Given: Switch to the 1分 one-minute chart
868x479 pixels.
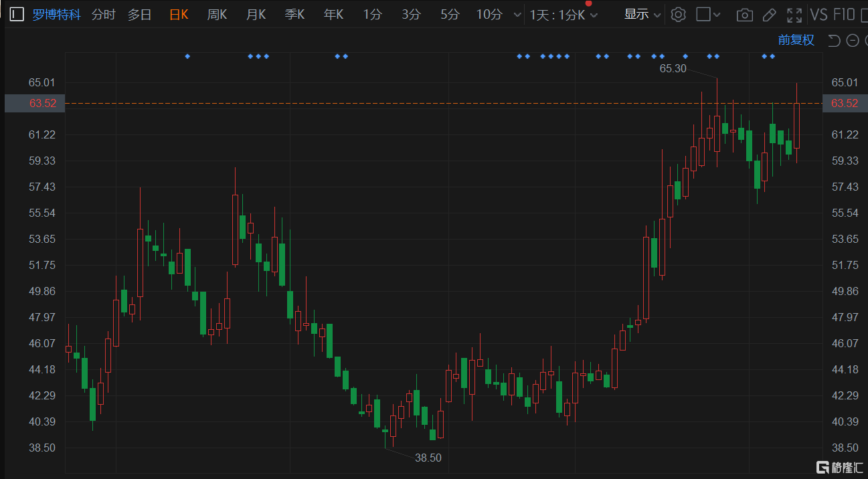Looking at the screenshot, I should 372,14.
